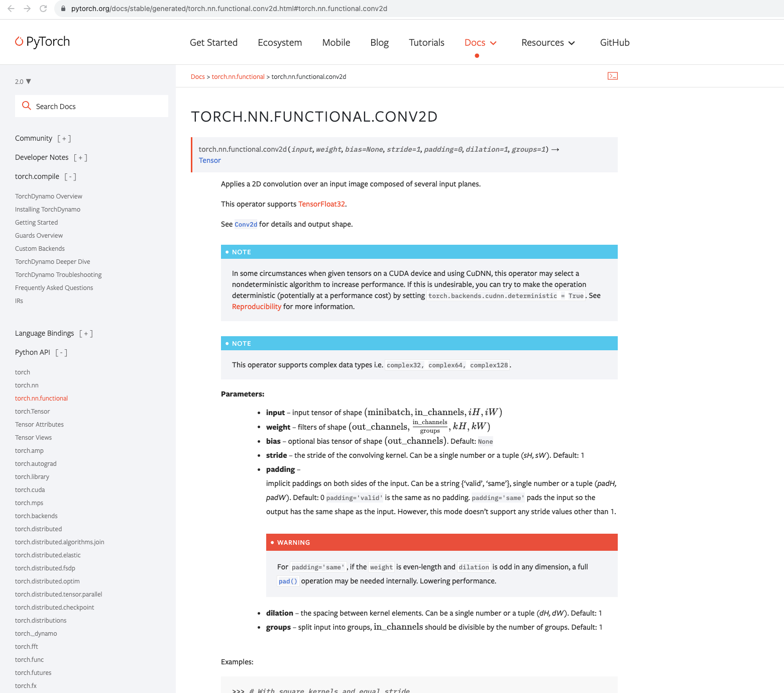Open the Reproducibility link

pos(257,307)
